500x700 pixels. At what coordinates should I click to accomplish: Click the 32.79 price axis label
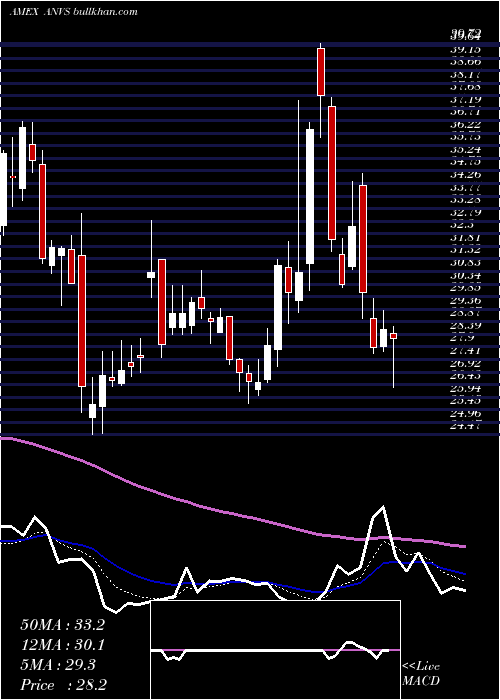point(465,212)
